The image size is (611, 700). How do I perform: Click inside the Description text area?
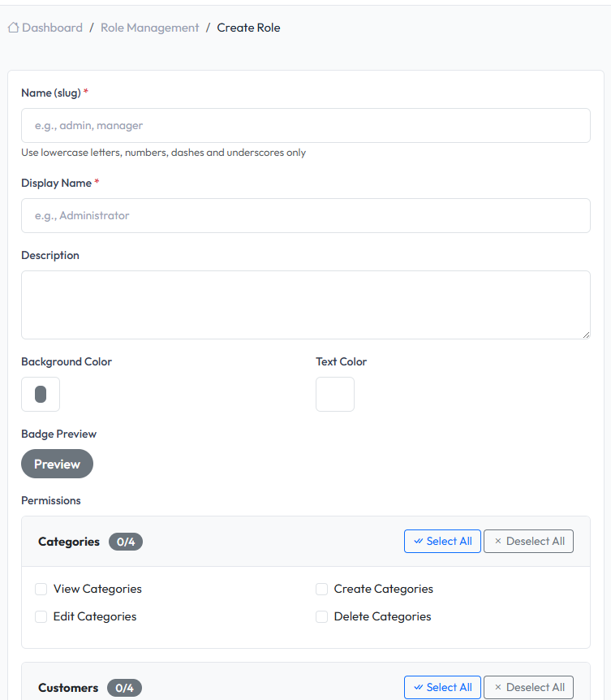coord(305,305)
